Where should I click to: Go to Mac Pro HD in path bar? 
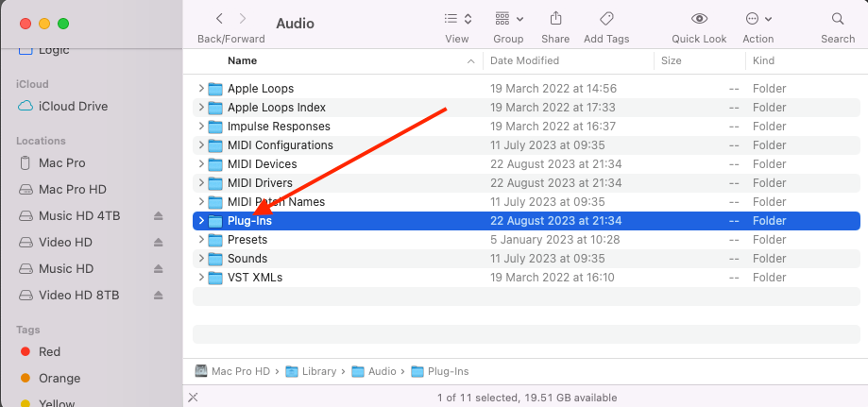tap(233, 371)
